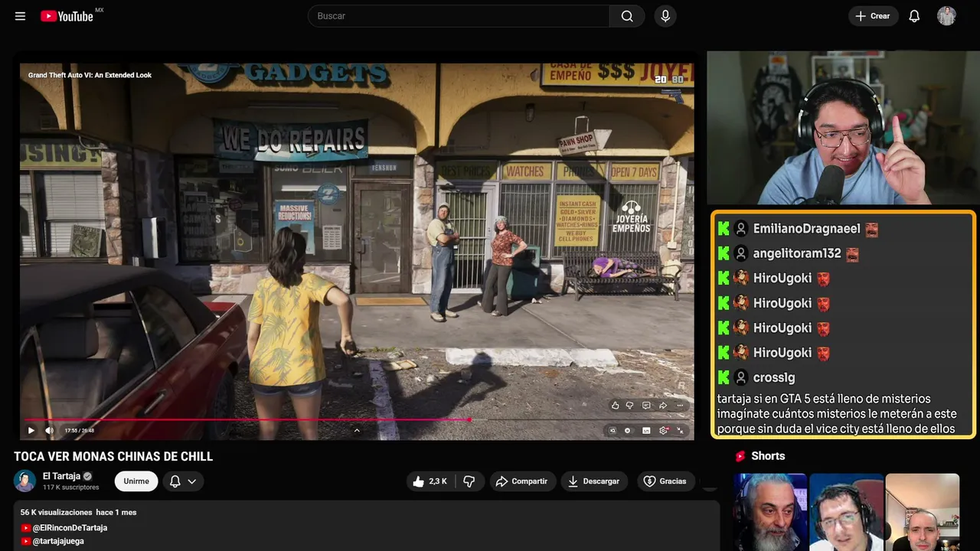The image size is (980, 551).
Task: Click the Crear button
Action: [873, 16]
